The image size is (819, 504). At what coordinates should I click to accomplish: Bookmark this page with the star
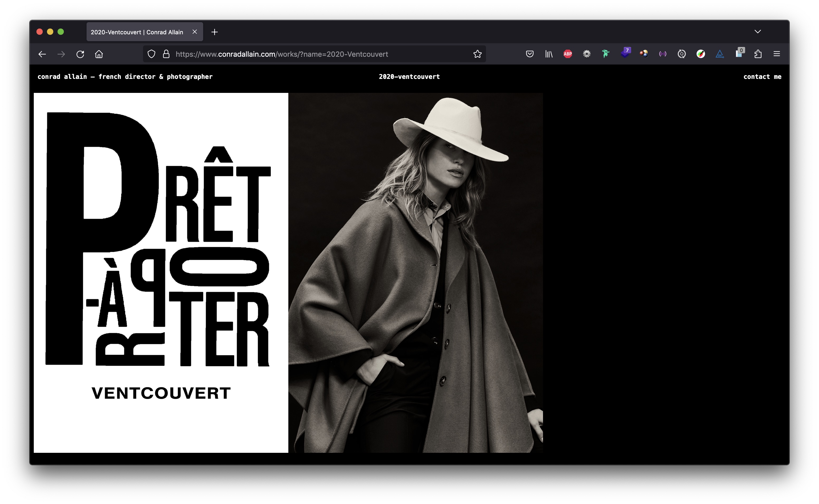point(477,54)
